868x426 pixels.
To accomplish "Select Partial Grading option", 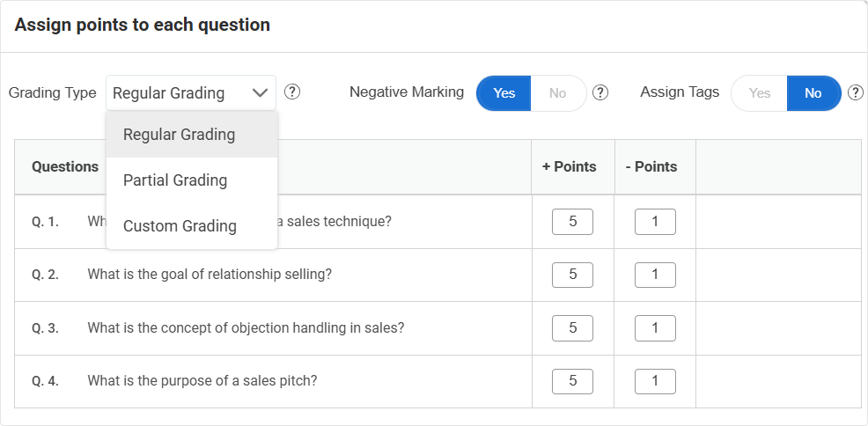I will pyautogui.click(x=175, y=180).
